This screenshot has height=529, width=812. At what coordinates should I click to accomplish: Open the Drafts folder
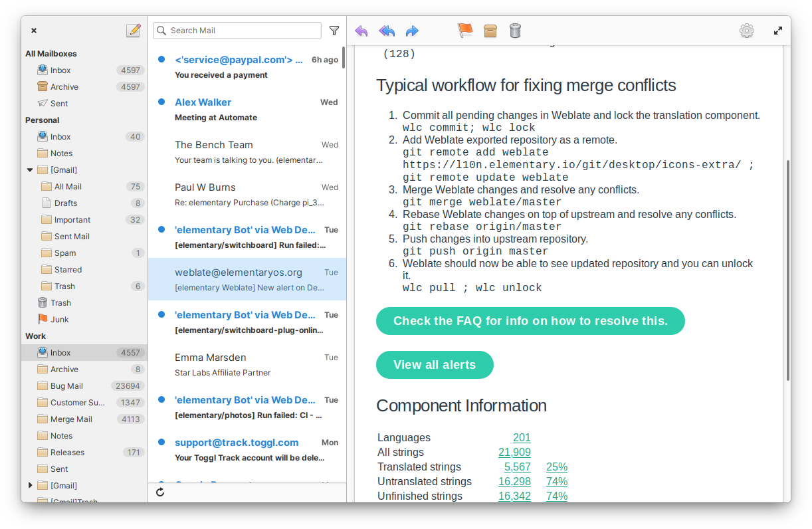(x=84, y=203)
